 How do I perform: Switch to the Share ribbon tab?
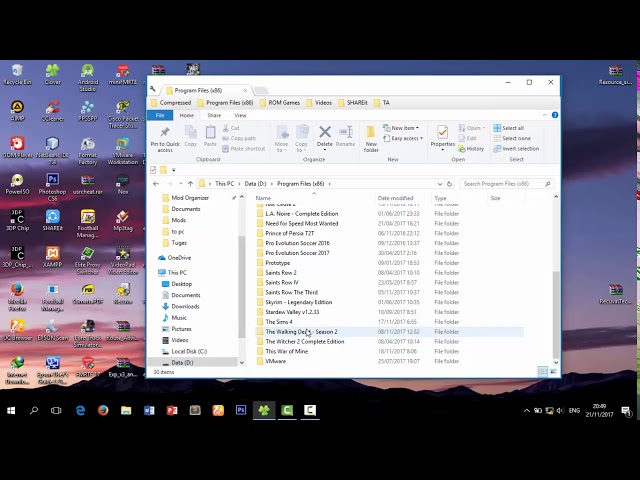point(214,115)
